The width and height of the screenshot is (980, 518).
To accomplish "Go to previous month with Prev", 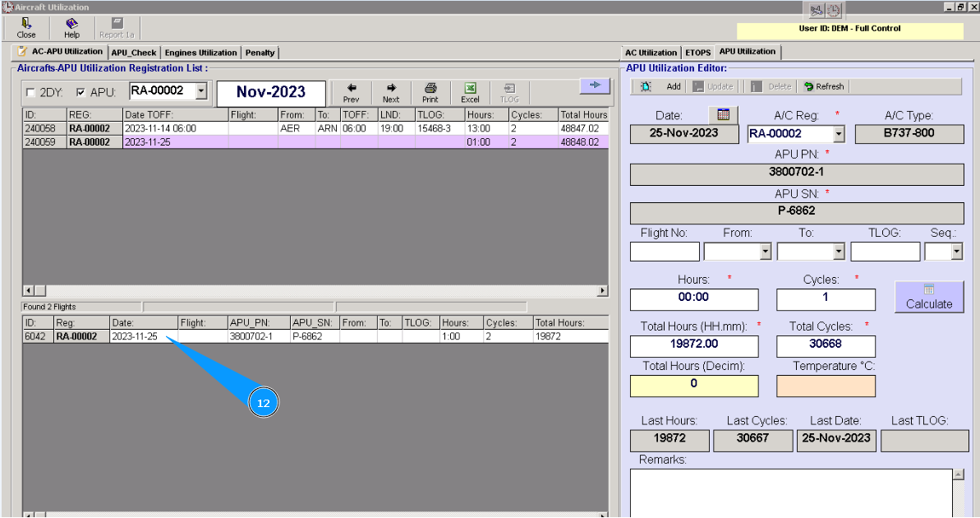I will point(352,92).
